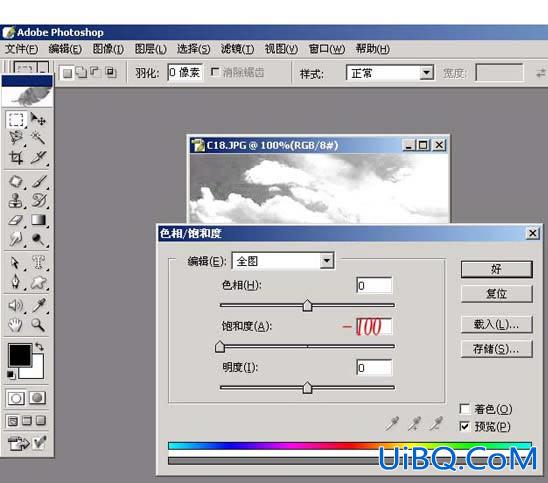This screenshot has width=548, height=483.
Task: Click the saturation slider handle
Action: pos(220,347)
